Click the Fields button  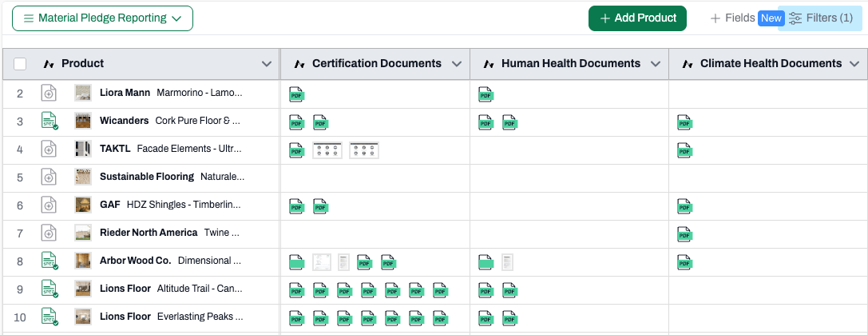733,18
